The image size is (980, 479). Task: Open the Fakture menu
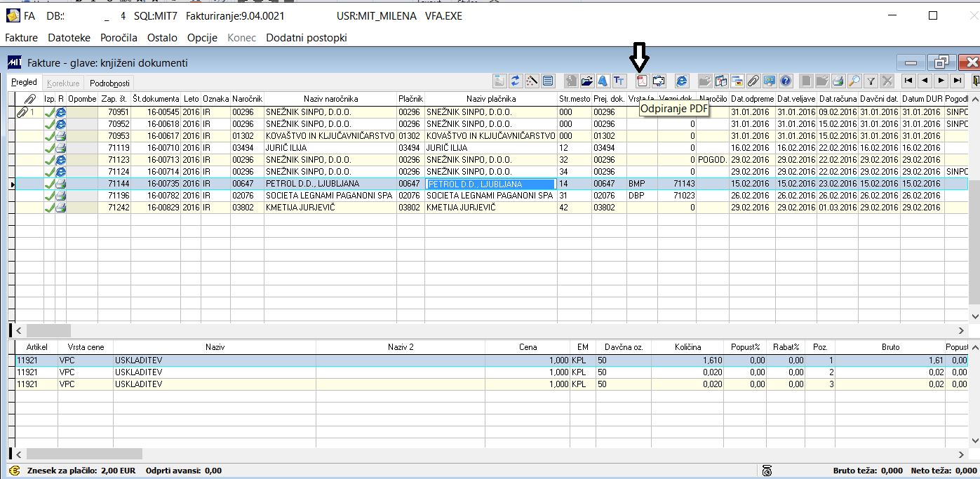[x=22, y=38]
